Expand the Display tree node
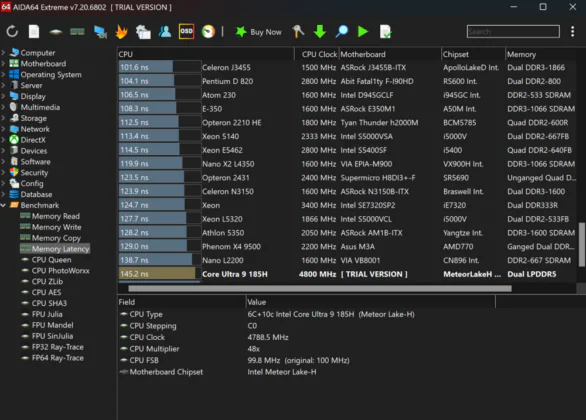 pos(3,96)
